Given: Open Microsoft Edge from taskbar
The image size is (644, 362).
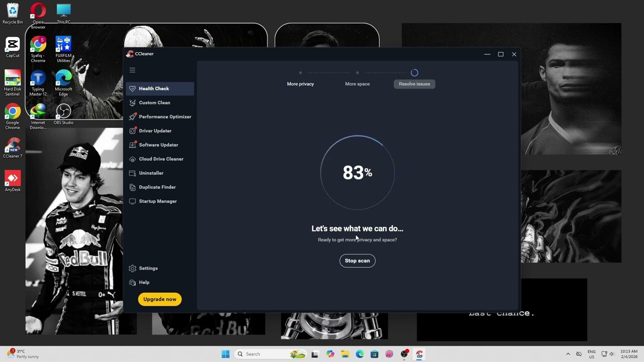Looking at the screenshot, I should coord(360,354).
